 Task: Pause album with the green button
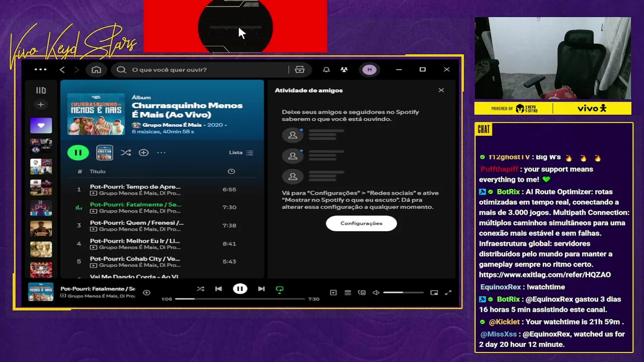(78, 152)
